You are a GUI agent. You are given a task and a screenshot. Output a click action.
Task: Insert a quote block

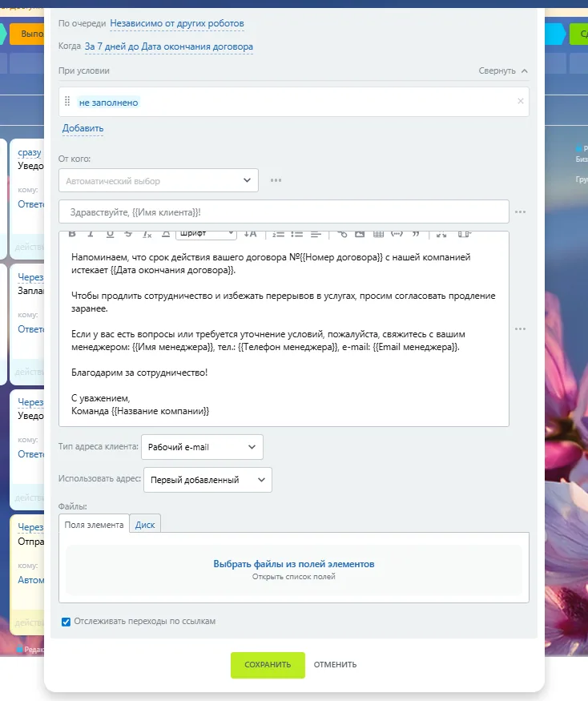pyautogui.click(x=416, y=234)
